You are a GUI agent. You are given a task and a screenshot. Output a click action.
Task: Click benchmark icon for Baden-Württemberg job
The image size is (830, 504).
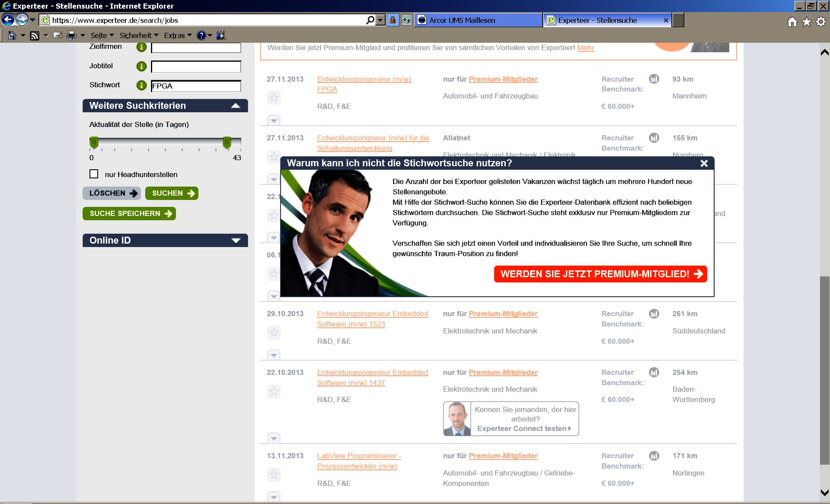[654, 372]
